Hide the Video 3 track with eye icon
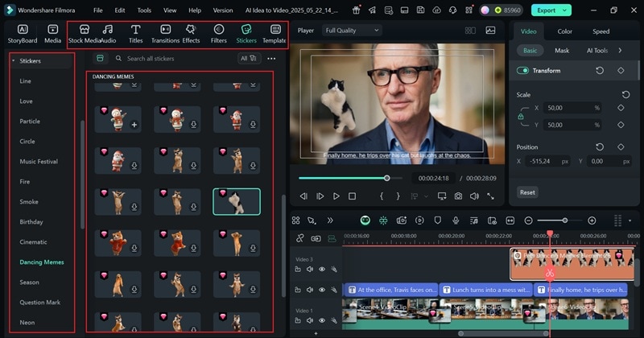 pyautogui.click(x=322, y=270)
